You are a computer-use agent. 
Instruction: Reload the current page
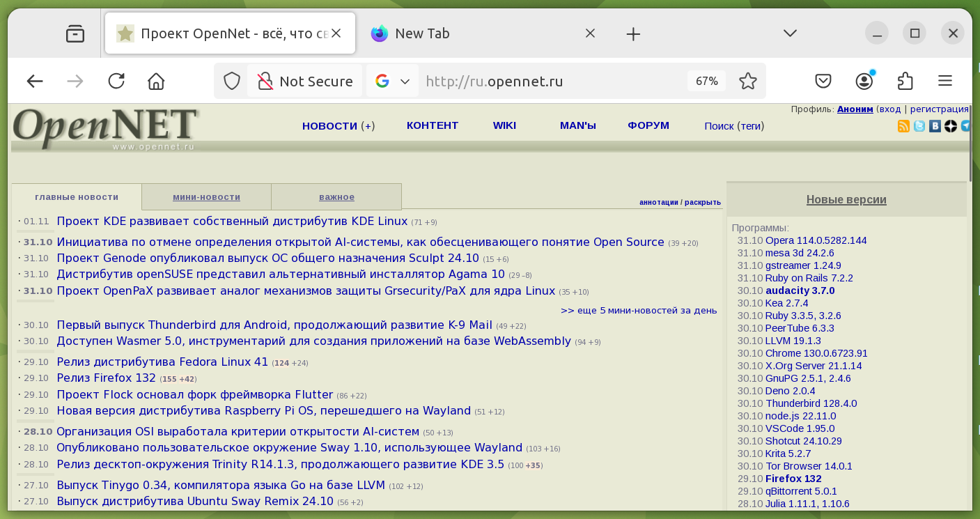[x=116, y=82]
